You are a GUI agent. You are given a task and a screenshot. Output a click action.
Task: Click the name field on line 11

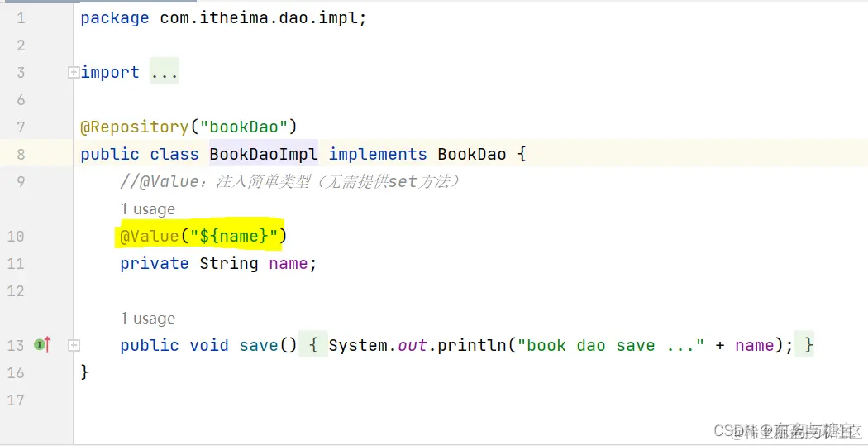[x=288, y=263]
